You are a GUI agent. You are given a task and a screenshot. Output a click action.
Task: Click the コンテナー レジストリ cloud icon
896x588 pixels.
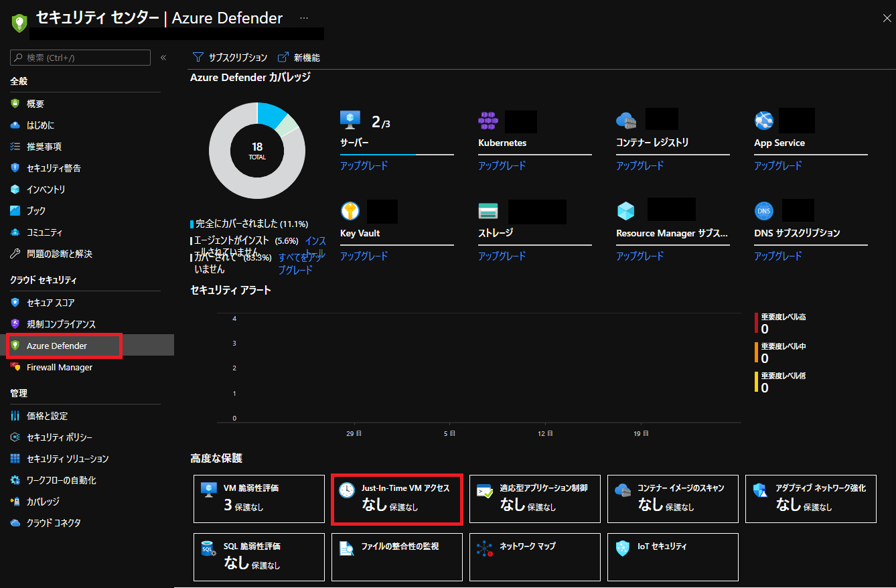pos(626,121)
